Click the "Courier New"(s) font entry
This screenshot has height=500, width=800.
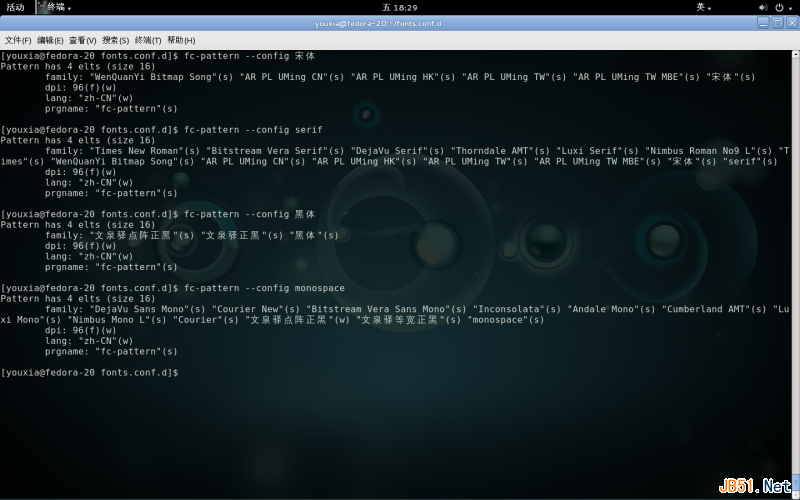pyautogui.click(x=256, y=309)
